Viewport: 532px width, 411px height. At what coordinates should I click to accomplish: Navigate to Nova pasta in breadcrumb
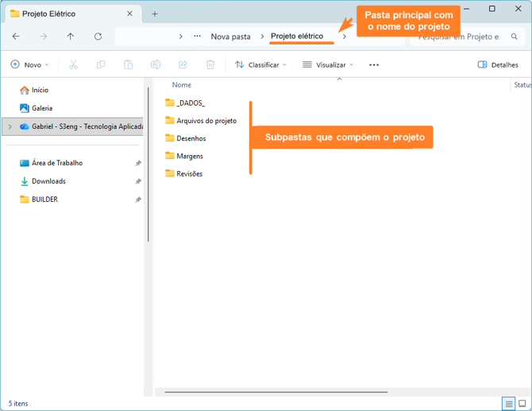pyautogui.click(x=230, y=37)
